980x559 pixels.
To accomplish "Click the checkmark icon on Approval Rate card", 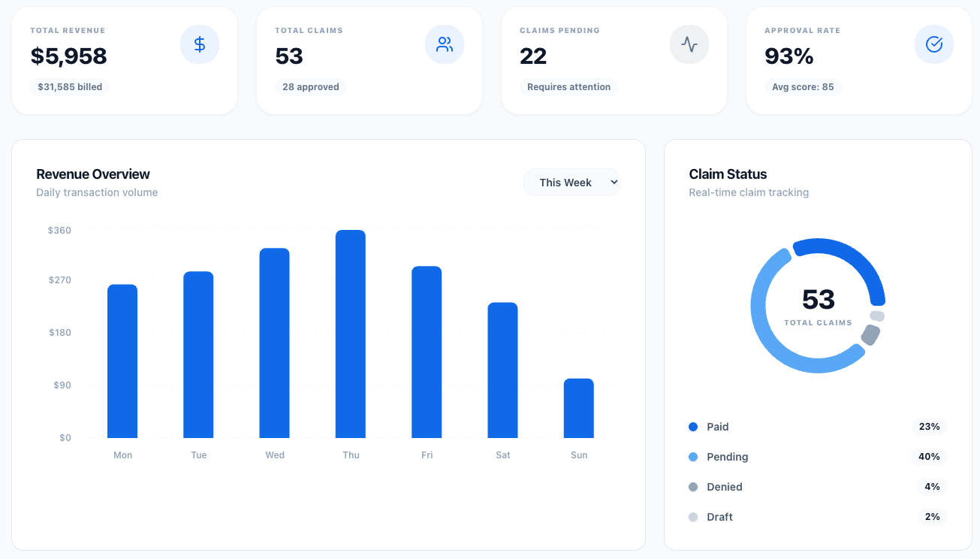I will [933, 44].
